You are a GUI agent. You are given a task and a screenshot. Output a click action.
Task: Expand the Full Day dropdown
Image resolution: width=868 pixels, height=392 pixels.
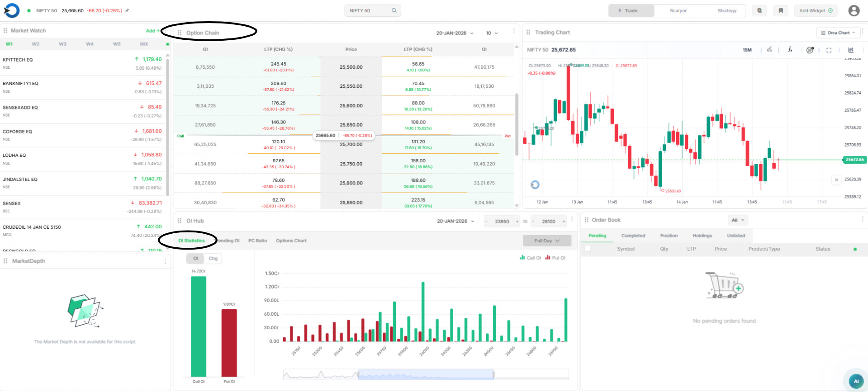[546, 241]
